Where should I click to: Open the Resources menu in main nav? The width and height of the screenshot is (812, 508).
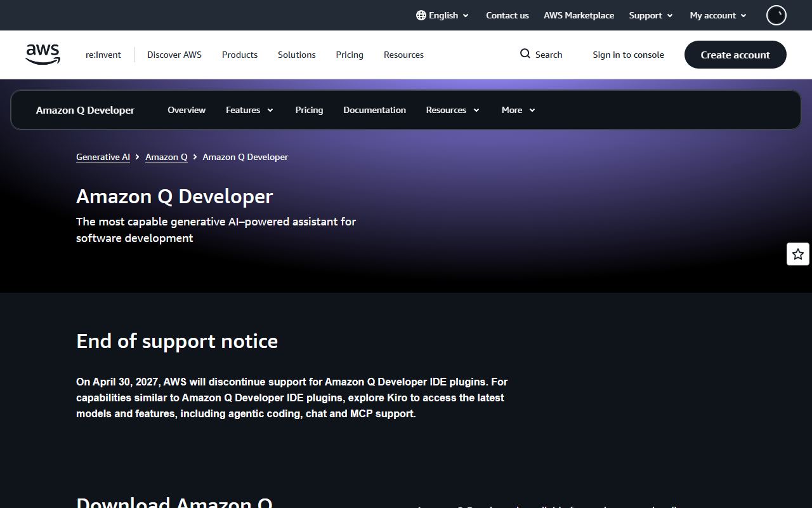tap(403, 55)
